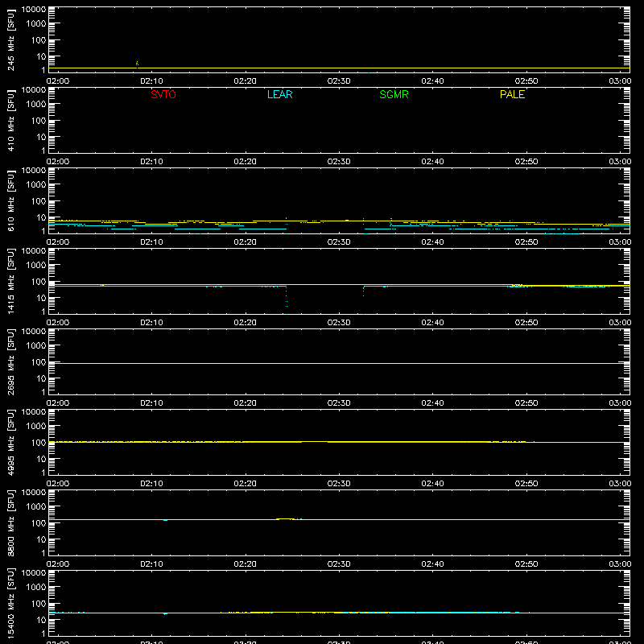Click 02:50 tick label under 4995 MHz plot
This screenshot has height=644, width=644.
click(x=526, y=484)
